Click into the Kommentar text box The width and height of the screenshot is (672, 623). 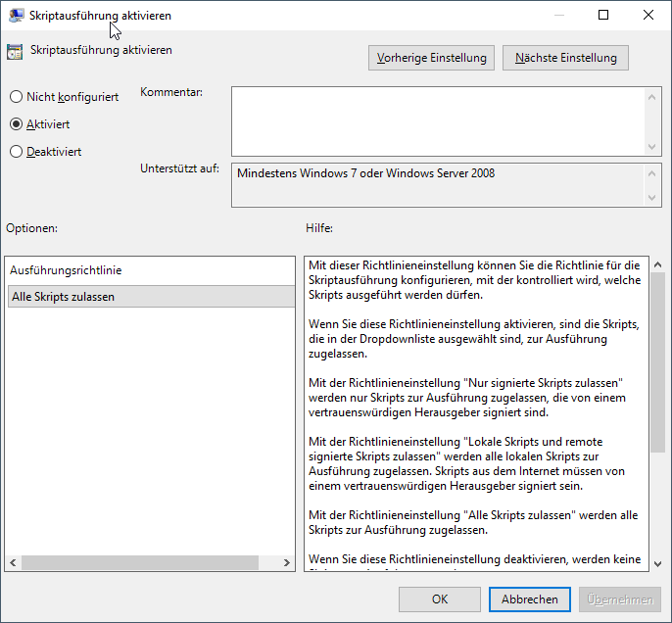(438, 120)
